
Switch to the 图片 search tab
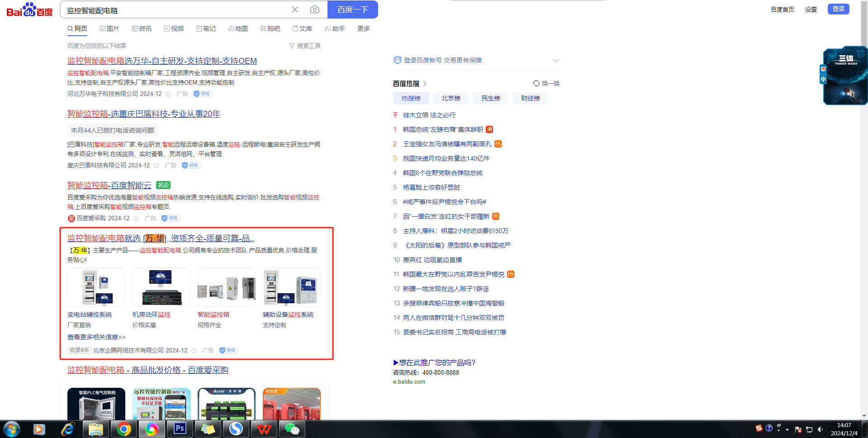pos(109,29)
